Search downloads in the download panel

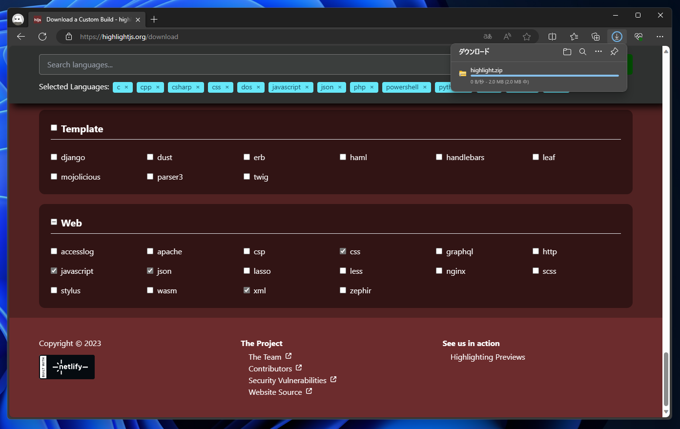582,52
